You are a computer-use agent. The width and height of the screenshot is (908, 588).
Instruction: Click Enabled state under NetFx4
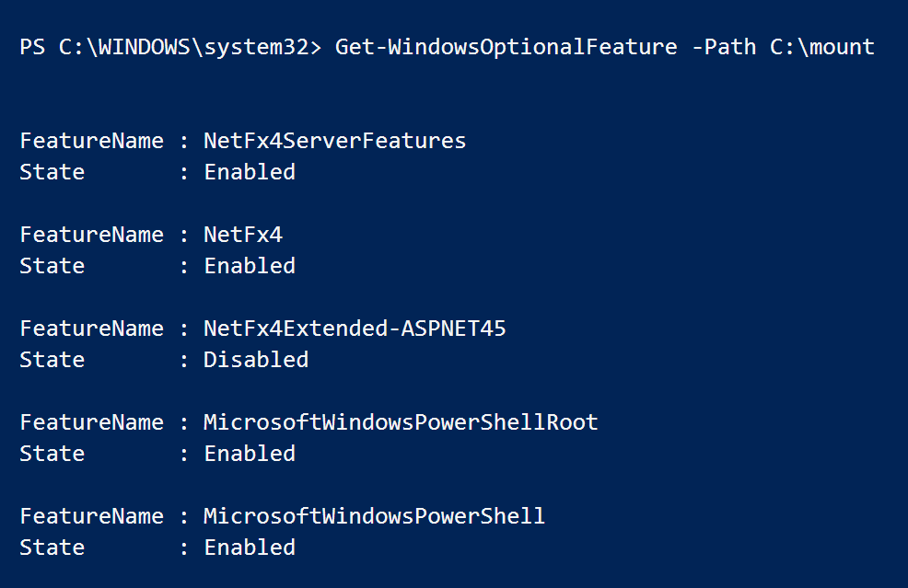click(250, 266)
